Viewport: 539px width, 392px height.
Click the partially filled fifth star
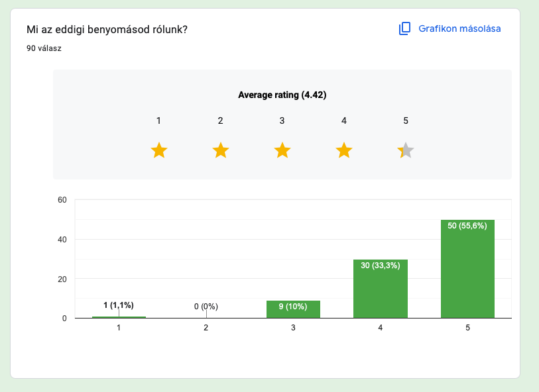[406, 151]
